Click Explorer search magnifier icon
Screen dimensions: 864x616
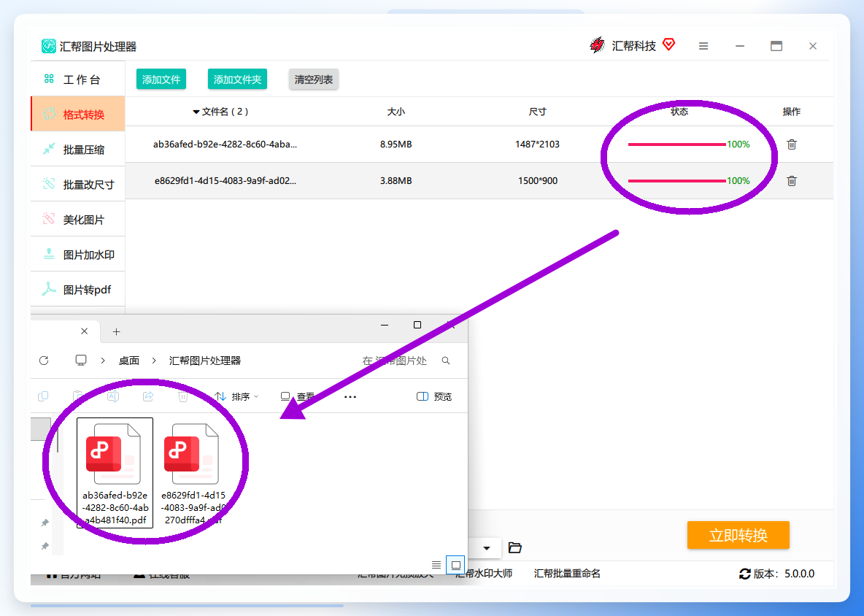tap(446, 361)
